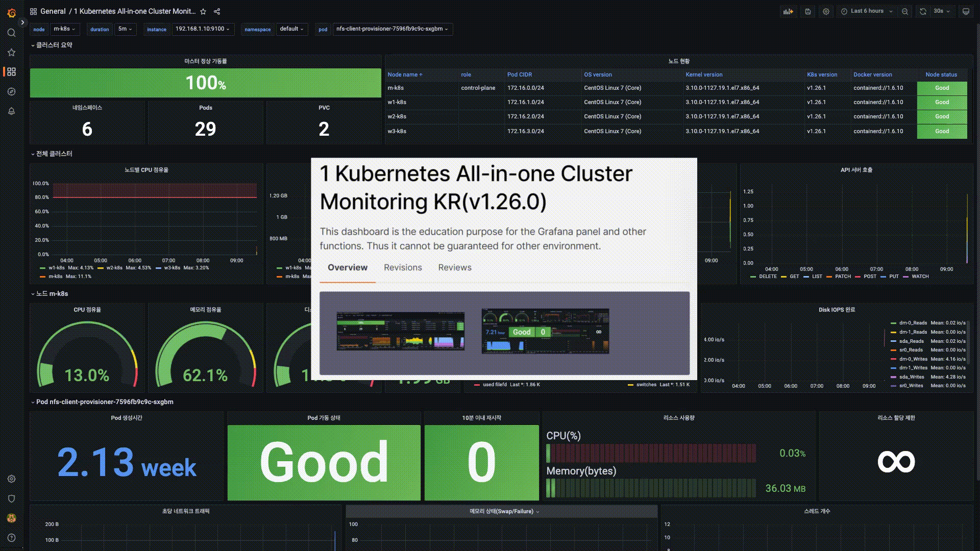Zoom out the time range

905,11
